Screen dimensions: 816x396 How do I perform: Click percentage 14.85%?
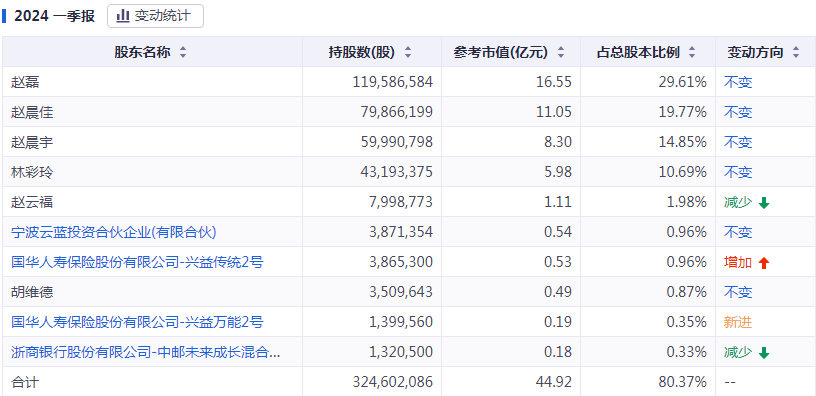coord(683,142)
